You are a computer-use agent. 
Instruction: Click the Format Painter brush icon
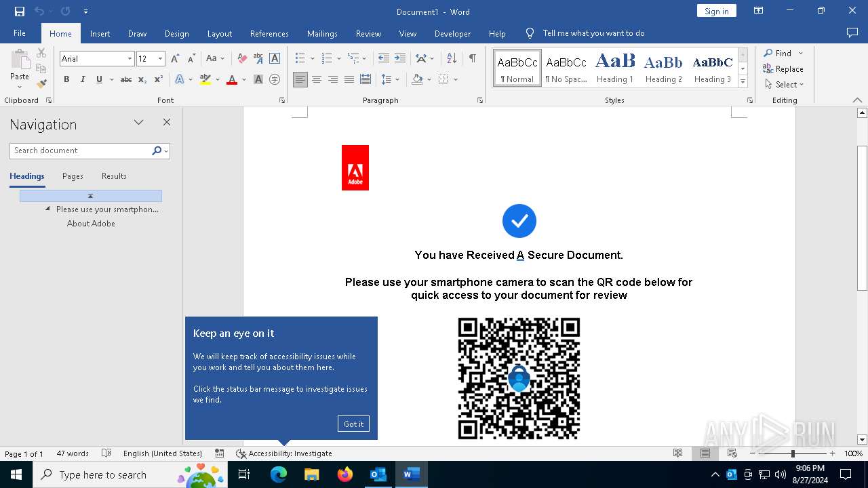(41, 84)
